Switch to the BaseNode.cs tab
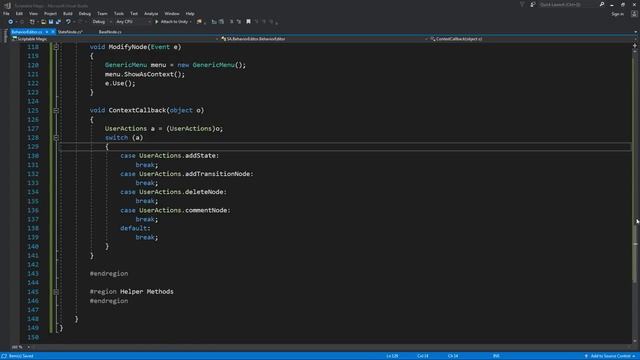Screen dimensions: 640x360 coord(110,32)
